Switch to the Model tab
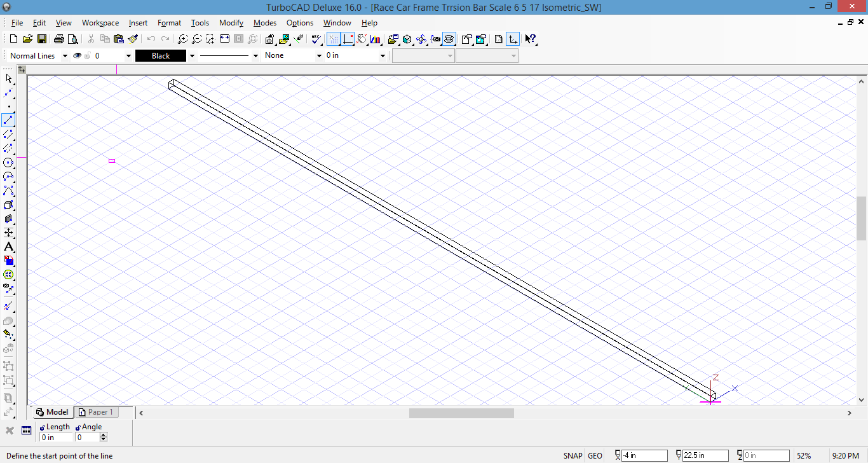The image size is (868, 463). (x=53, y=412)
